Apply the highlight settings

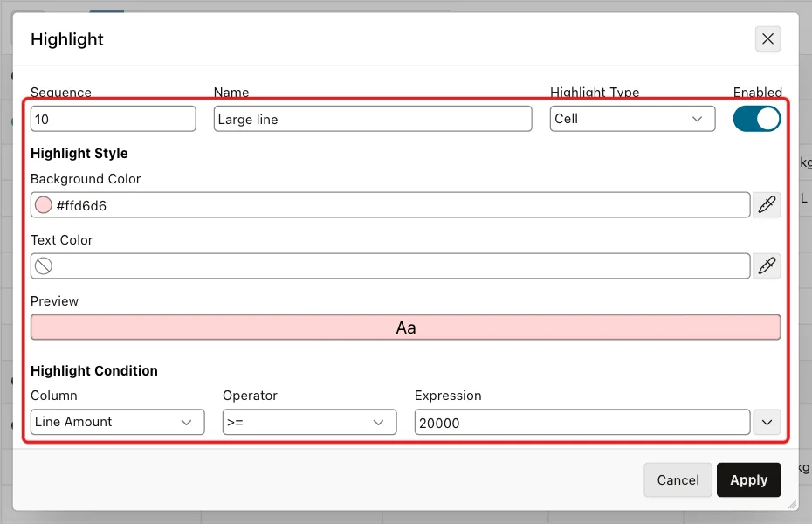(x=749, y=480)
